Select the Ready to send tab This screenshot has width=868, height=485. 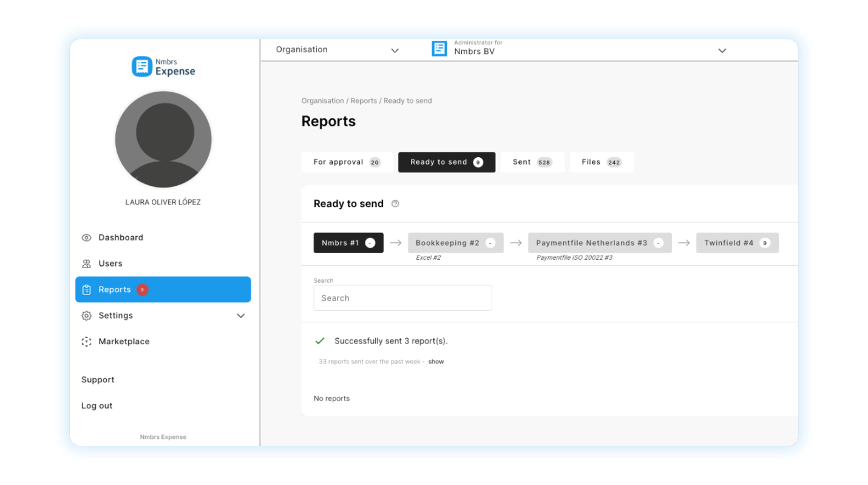pos(447,162)
